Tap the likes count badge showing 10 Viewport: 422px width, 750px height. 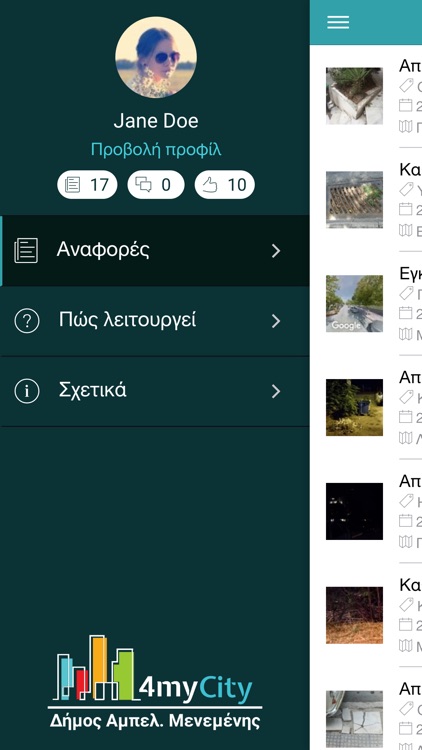pos(225,185)
